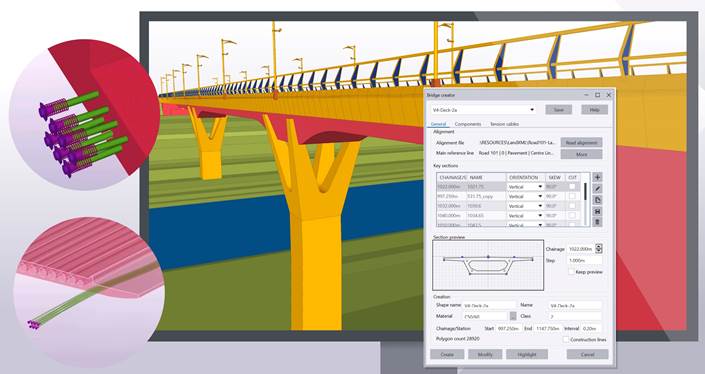Open Orientation dropdown in the 1022.000m row
The width and height of the screenshot is (705, 374).
(x=525, y=187)
